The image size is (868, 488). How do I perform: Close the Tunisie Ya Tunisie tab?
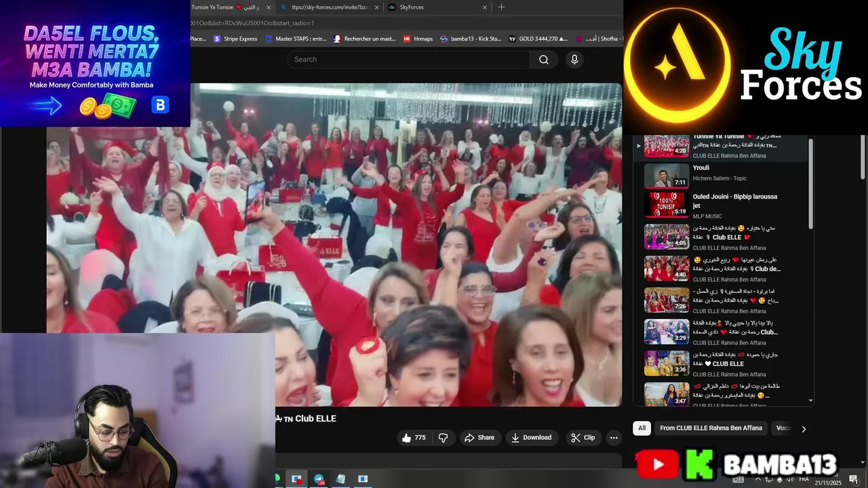click(269, 7)
